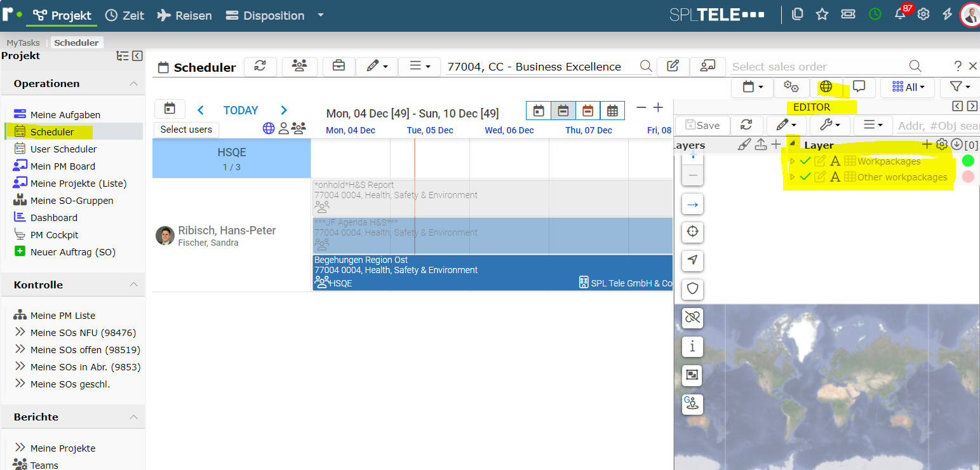Open the editor pencil dropdown

[x=786, y=125]
